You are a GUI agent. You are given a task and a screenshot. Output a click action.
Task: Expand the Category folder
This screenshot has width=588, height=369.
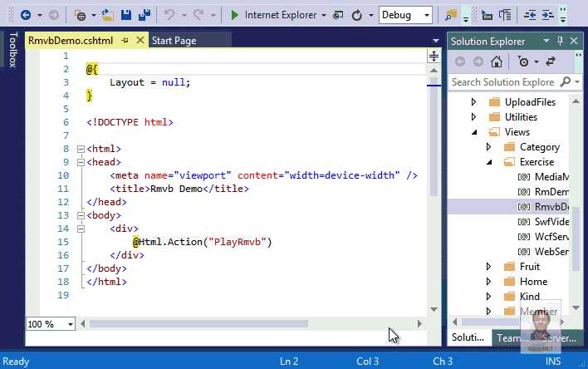(488, 147)
